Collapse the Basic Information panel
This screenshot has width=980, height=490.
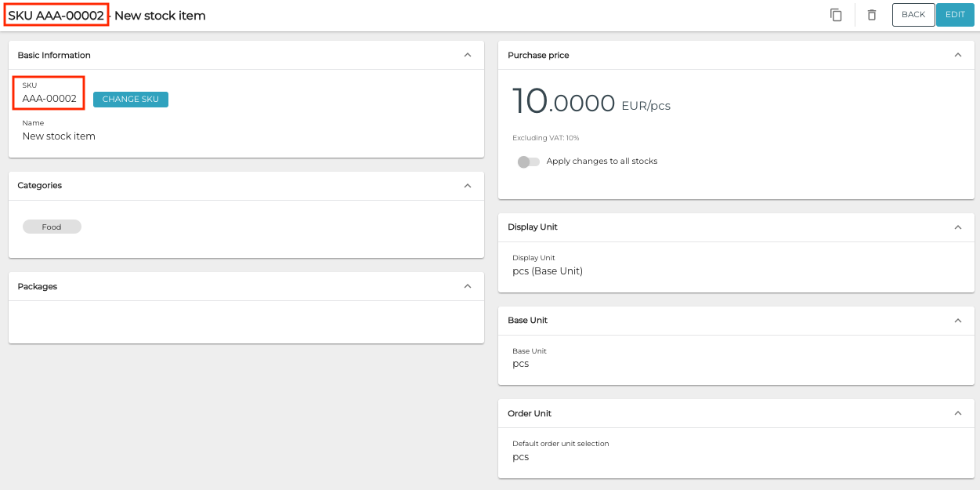click(x=468, y=56)
